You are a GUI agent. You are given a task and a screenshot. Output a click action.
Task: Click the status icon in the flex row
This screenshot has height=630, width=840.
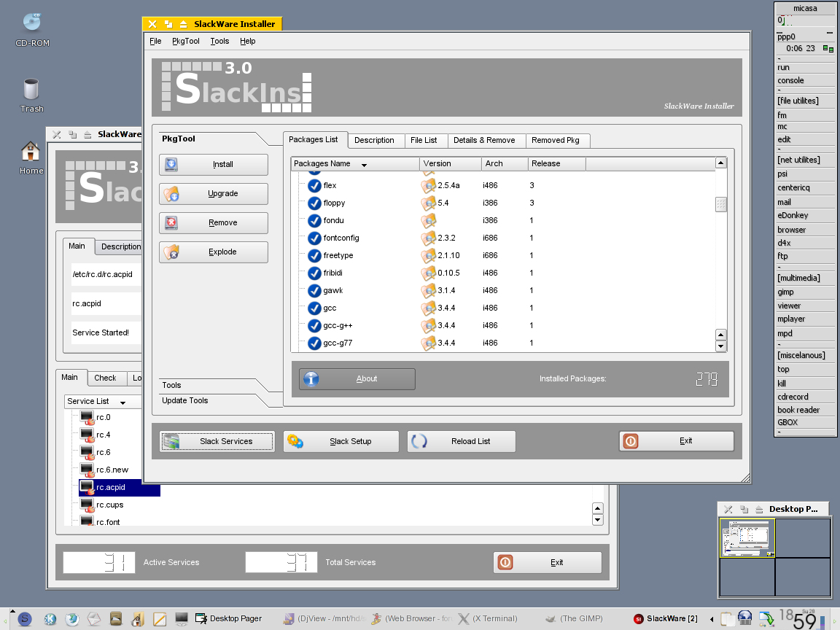(314, 185)
